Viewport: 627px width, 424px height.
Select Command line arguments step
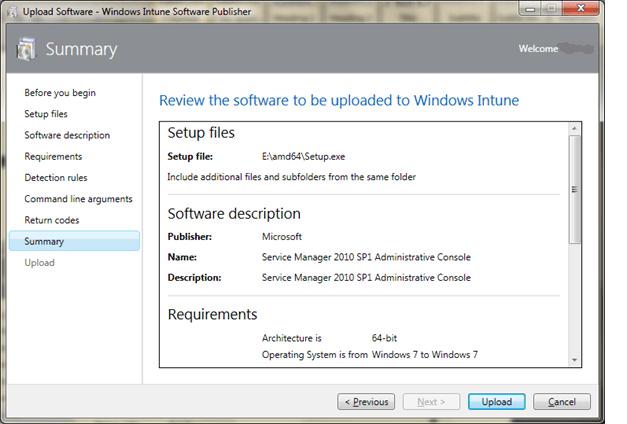point(78,199)
